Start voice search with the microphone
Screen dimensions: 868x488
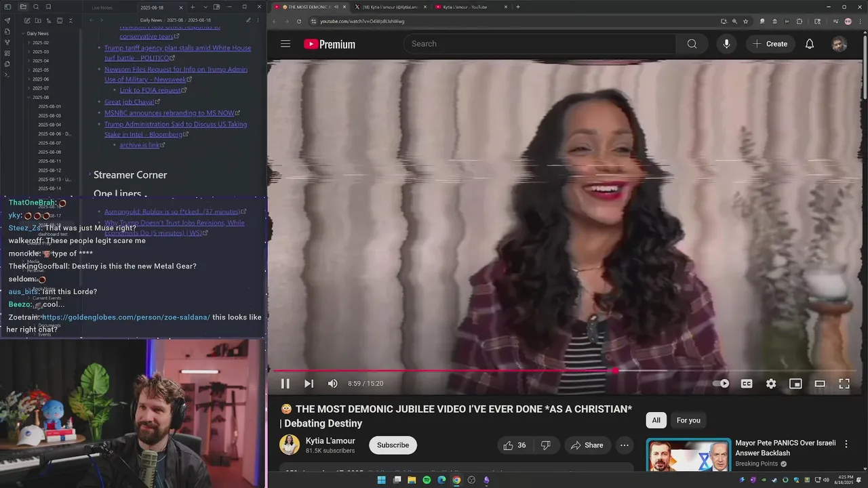(x=726, y=44)
